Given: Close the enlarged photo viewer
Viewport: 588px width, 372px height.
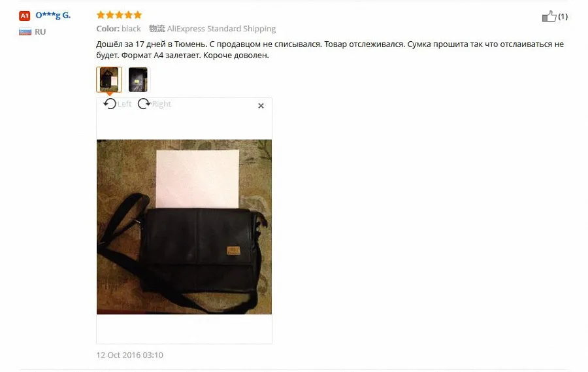Looking at the screenshot, I should click(261, 106).
